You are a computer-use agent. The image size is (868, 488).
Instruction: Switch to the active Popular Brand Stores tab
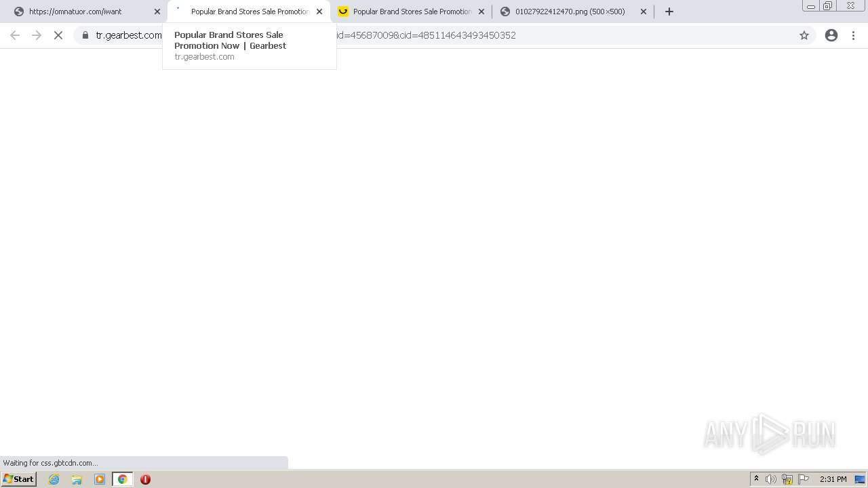248,12
